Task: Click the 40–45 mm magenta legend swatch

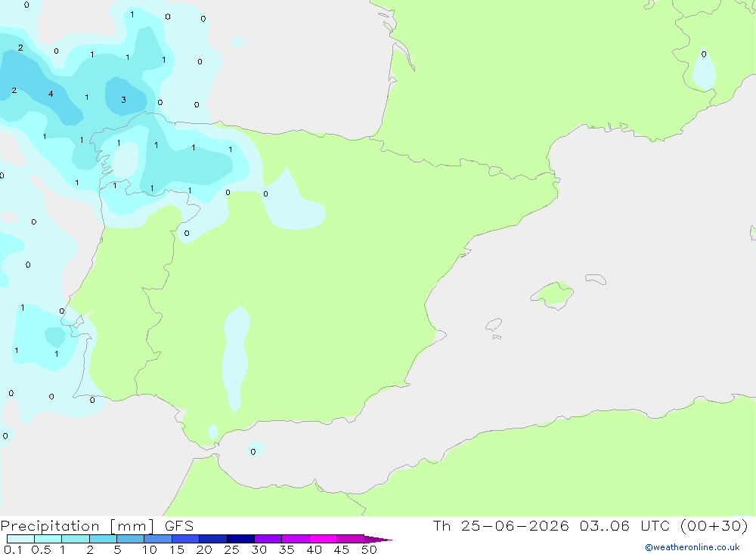Action: point(323,539)
